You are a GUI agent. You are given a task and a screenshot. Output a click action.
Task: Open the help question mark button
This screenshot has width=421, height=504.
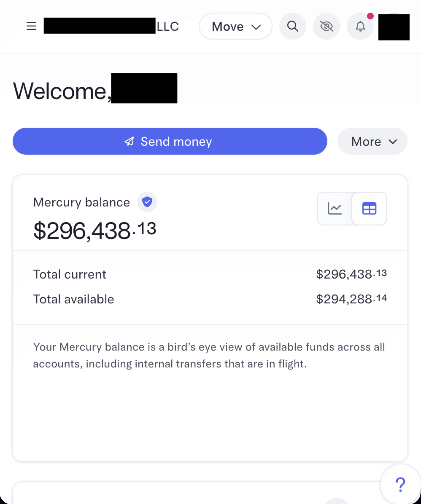pos(400,484)
